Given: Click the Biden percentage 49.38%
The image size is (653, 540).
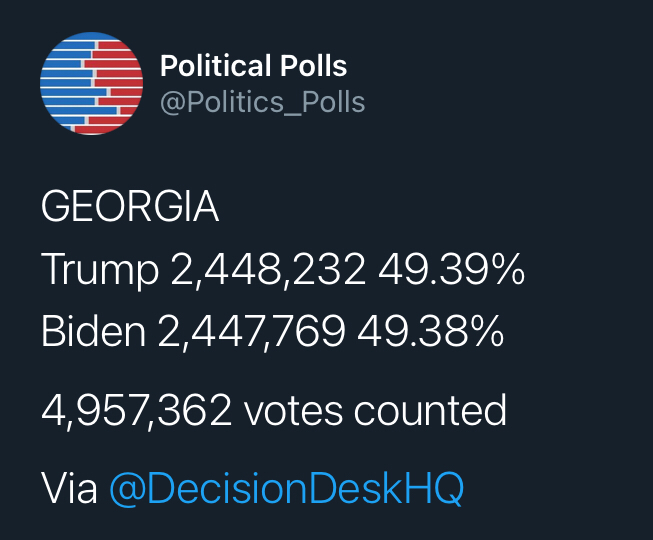Looking at the screenshot, I should point(431,331).
